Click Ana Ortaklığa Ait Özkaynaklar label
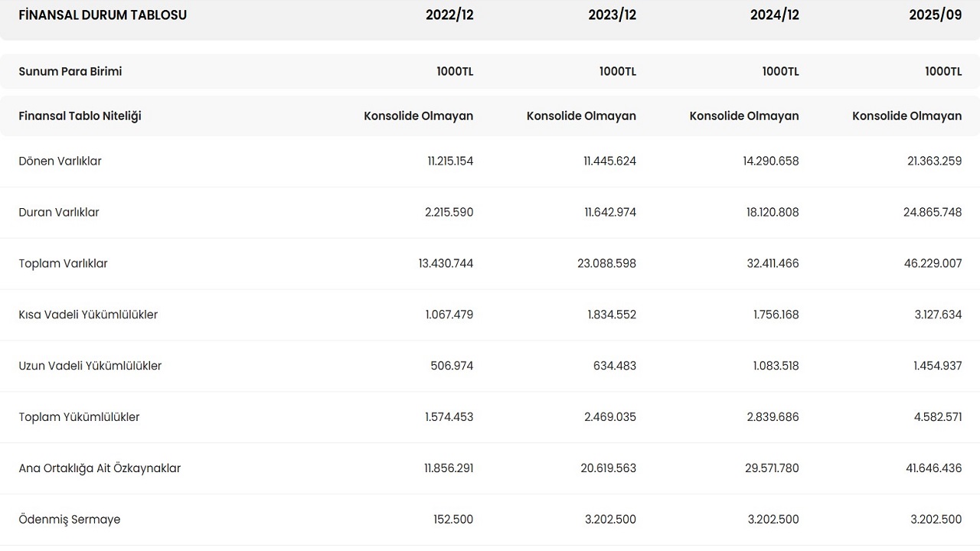 [100, 468]
